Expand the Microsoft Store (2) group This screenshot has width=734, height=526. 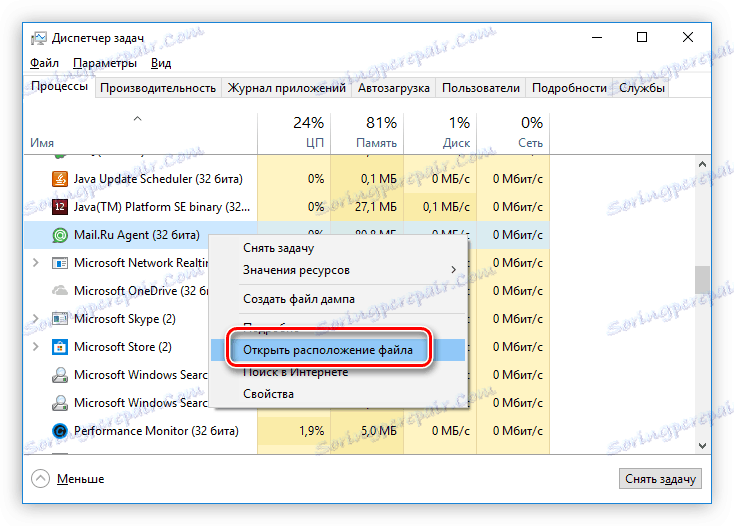[x=36, y=347]
